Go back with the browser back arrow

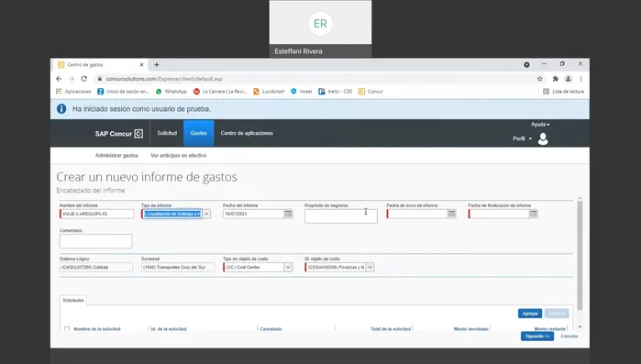[x=59, y=79]
